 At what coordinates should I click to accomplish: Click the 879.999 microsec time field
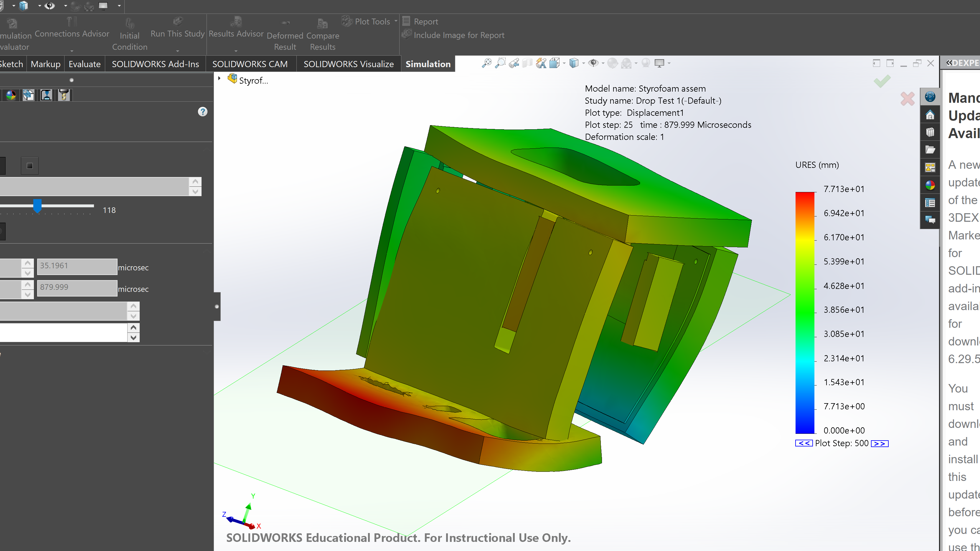(x=77, y=287)
